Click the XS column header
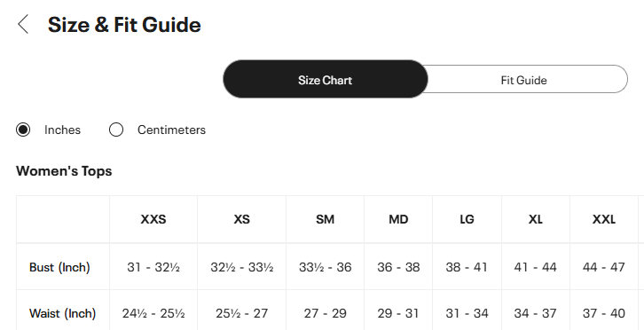 point(242,219)
